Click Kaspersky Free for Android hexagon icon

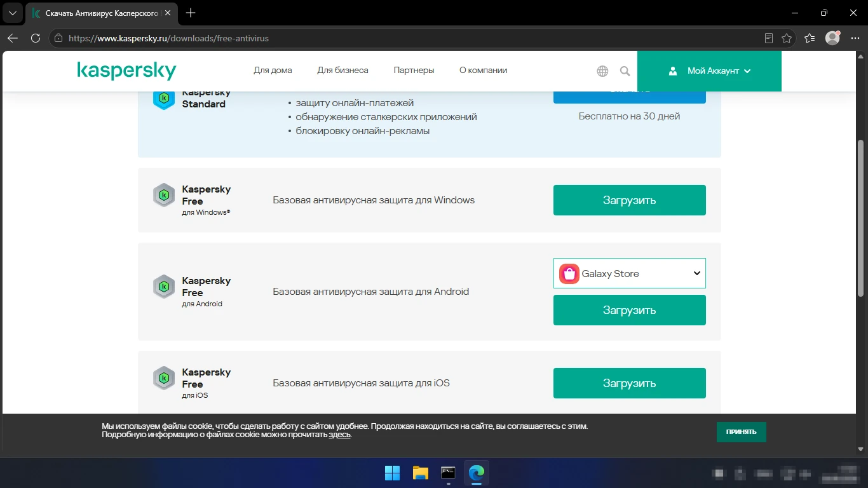pos(164,287)
